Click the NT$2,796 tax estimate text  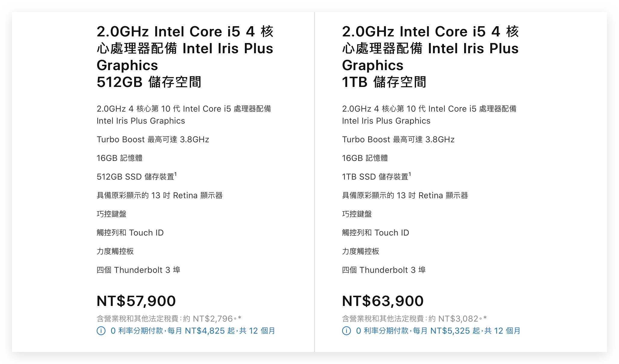coord(169,319)
